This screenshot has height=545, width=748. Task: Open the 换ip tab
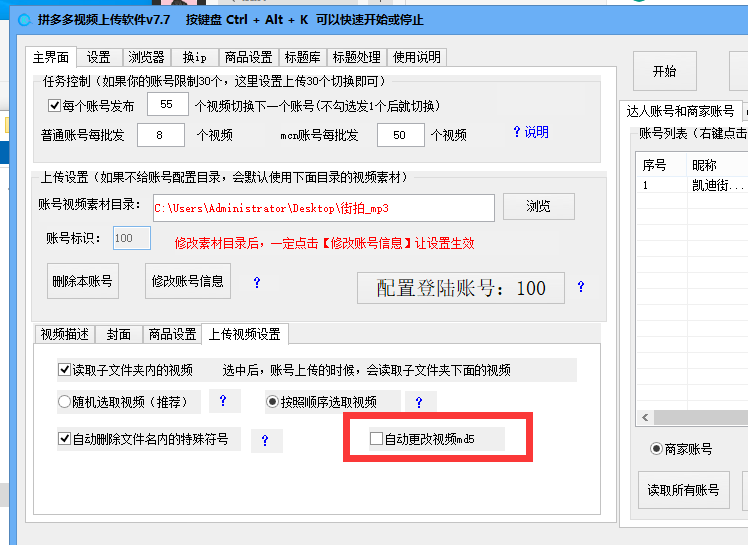195,57
